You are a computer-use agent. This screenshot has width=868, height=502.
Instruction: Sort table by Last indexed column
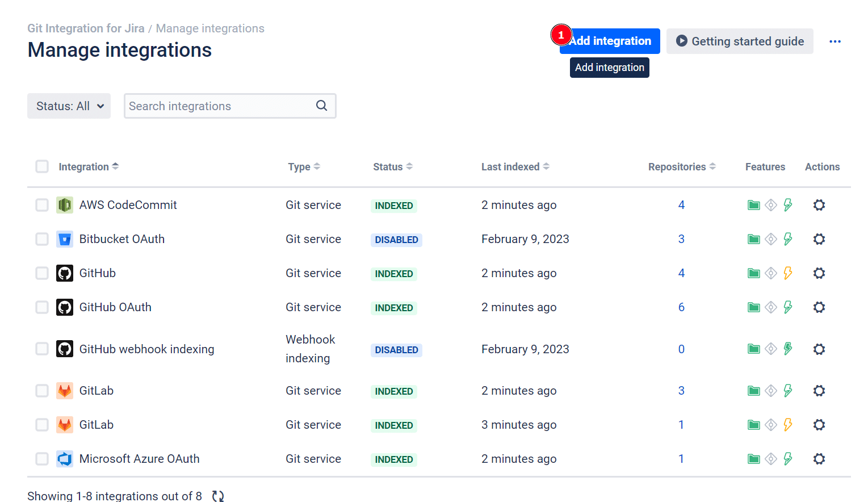click(x=515, y=166)
